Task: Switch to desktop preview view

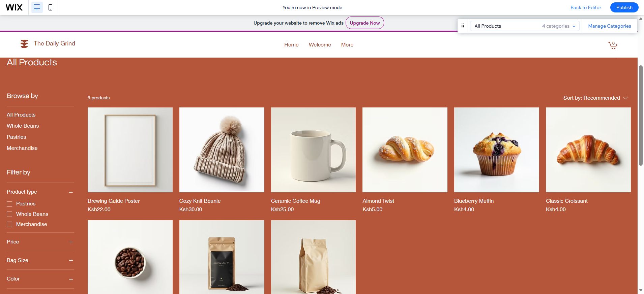Action: [x=37, y=7]
